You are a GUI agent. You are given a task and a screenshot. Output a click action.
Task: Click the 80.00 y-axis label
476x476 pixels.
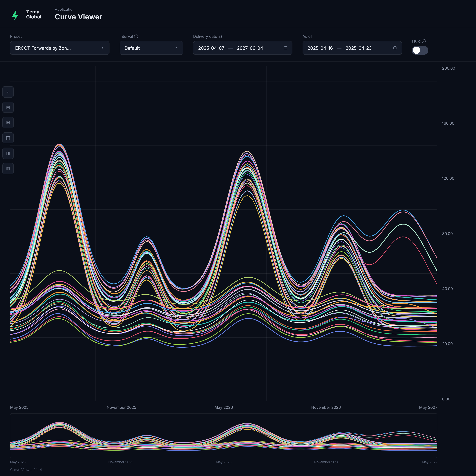click(x=447, y=234)
